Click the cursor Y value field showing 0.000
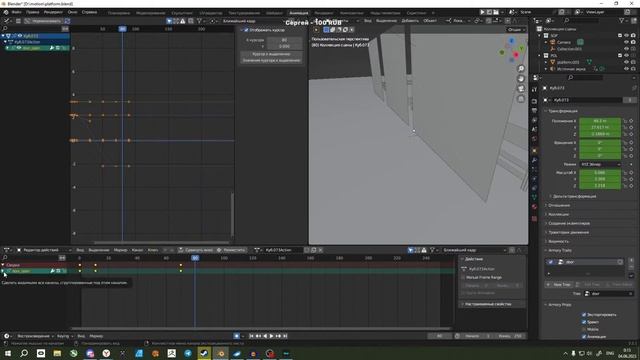640x360 pixels. pos(284,46)
